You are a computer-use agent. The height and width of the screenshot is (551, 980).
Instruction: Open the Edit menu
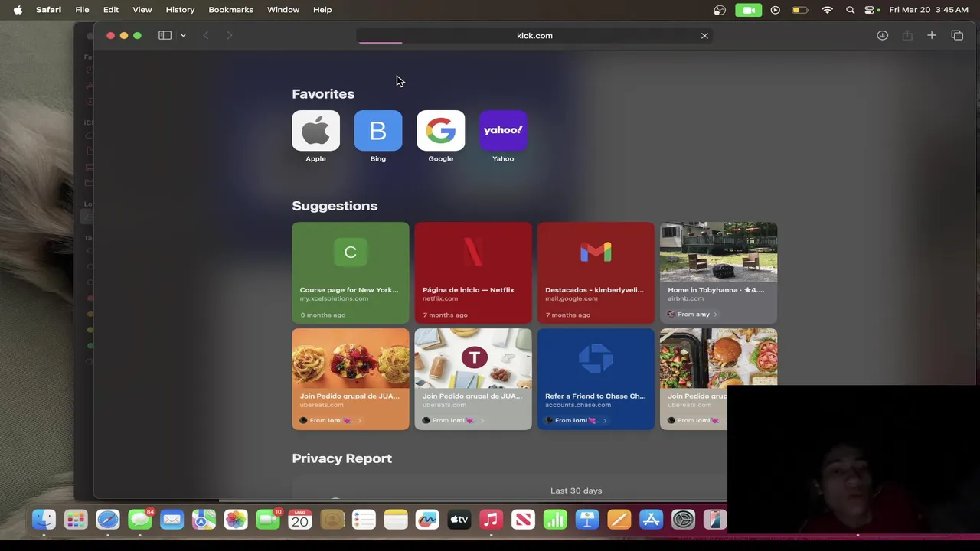pyautogui.click(x=111, y=10)
